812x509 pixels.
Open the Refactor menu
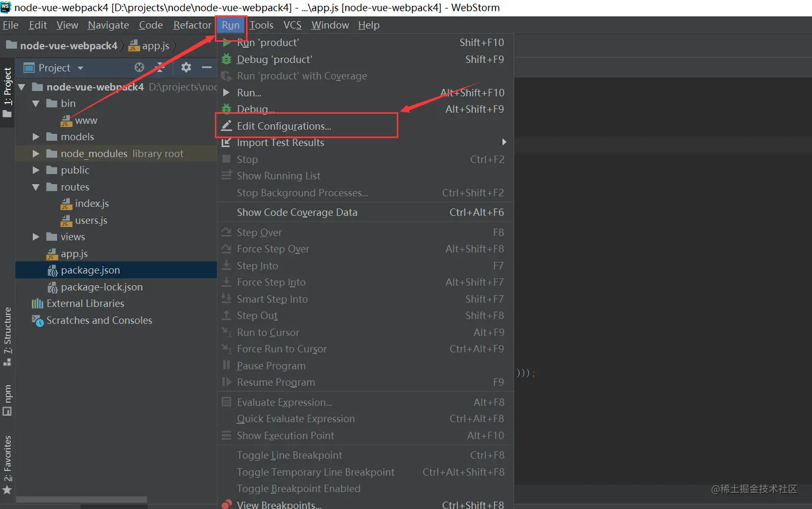(x=192, y=25)
